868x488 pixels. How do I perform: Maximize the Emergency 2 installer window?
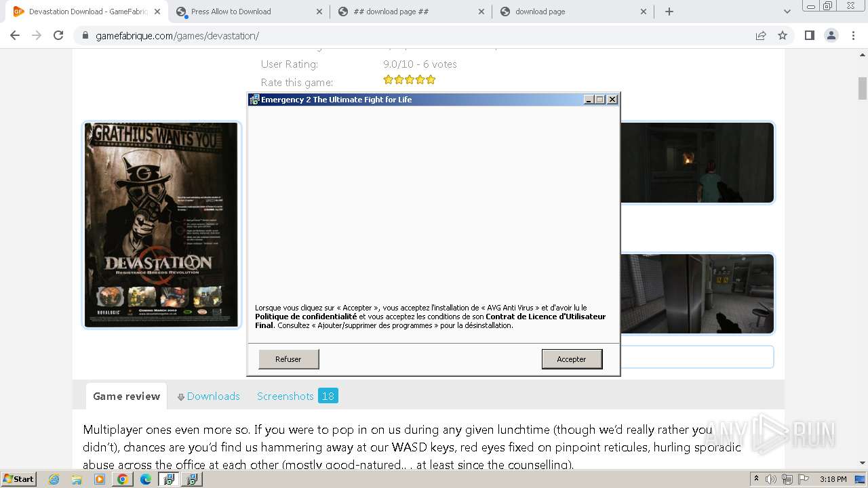599,100
